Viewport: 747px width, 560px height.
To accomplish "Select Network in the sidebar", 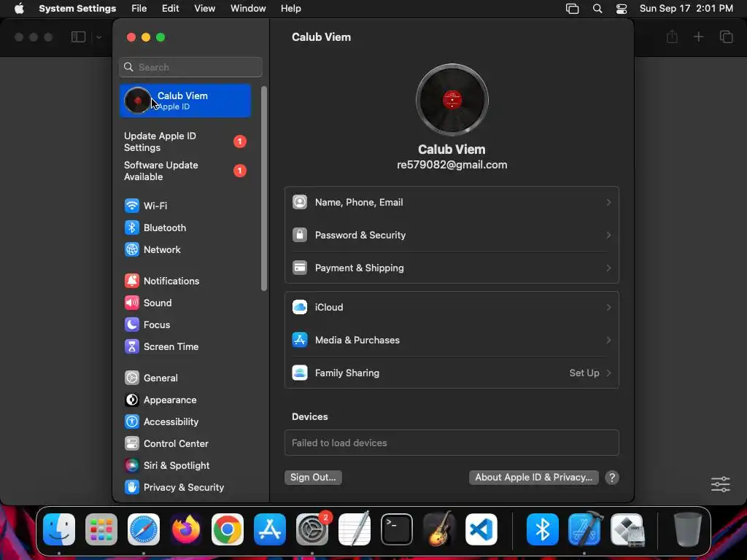I will (x=185, y=249).
